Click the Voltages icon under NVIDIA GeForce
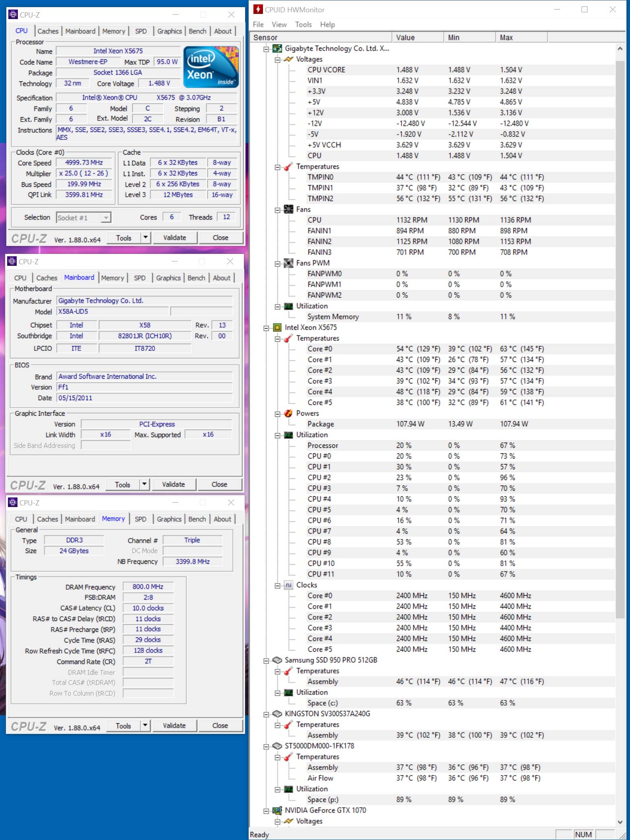 pyautogui.click(x=288, y=821)
